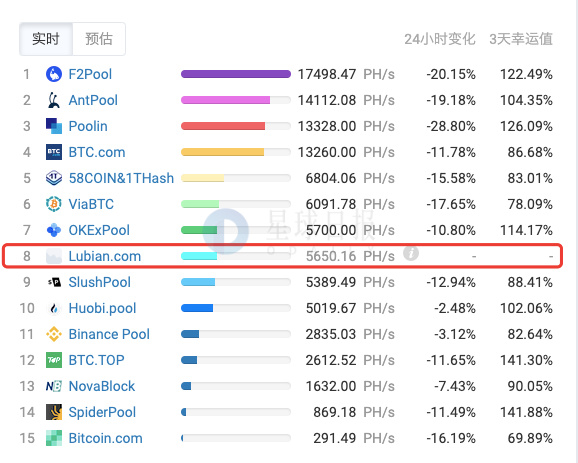The width and height of the screenshot is (578, 463).
Task: Click the Poolin blue squares icon
Action: click(x=54, y=126)
